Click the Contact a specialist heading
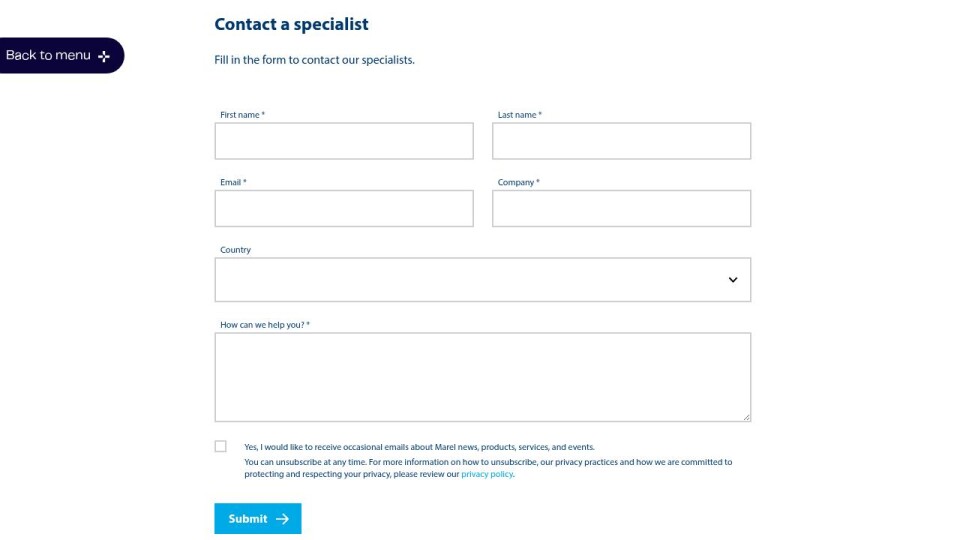960x540 pixels. click(x=291, y=24)
